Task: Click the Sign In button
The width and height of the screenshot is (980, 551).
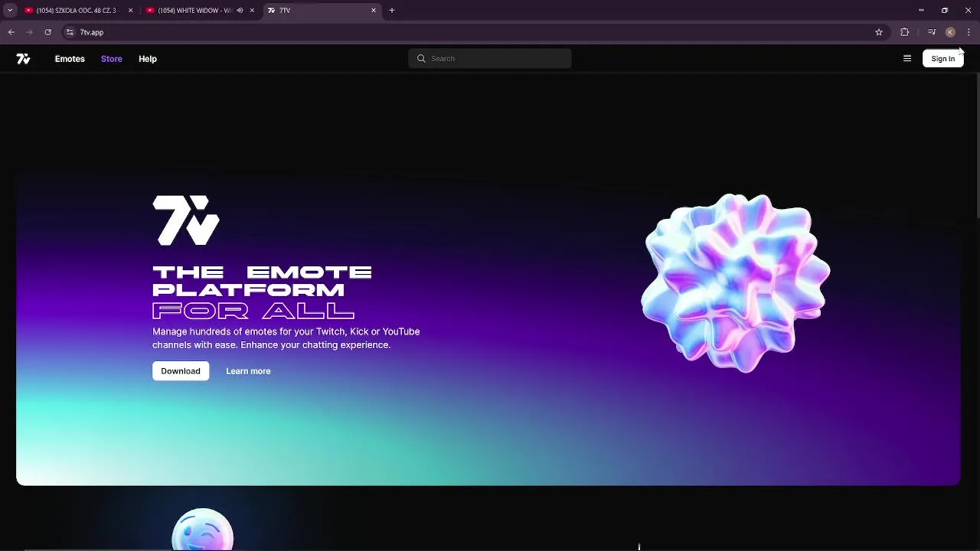Action: coord(942,59)
